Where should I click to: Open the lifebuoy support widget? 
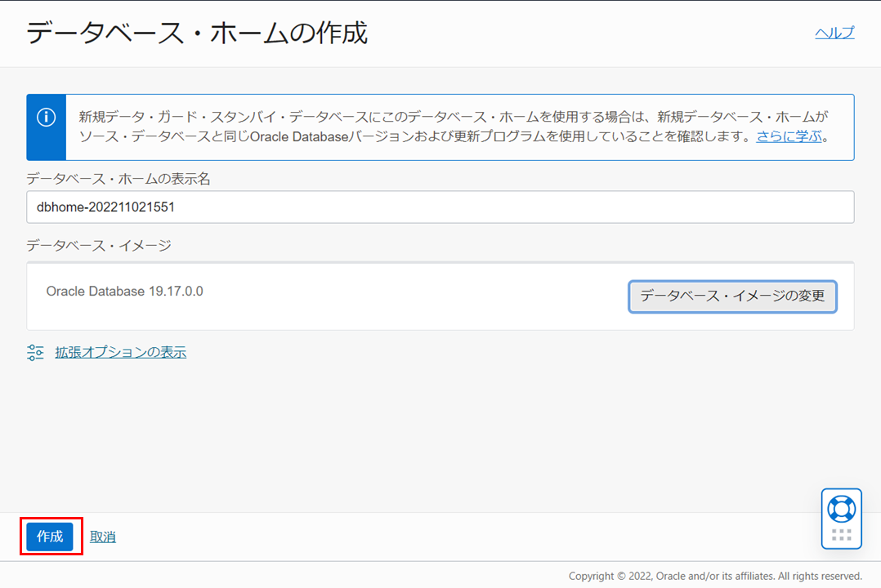[x=841, y=509]
